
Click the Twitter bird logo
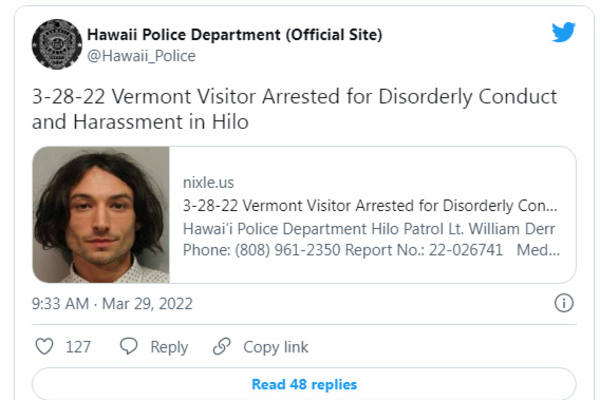click(563, 33)
